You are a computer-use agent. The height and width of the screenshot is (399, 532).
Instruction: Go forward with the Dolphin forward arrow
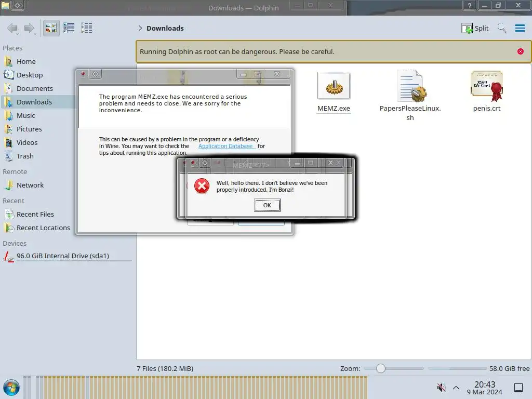(30, 28)
